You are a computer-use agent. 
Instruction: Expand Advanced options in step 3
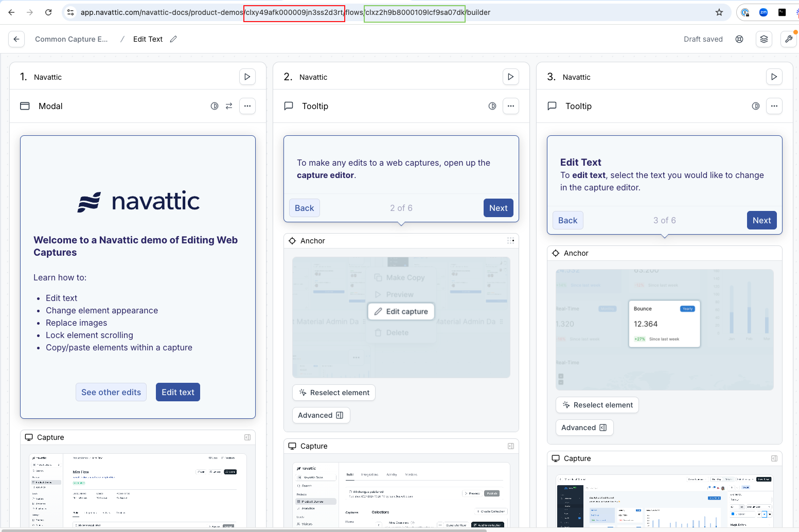[584, 428]
